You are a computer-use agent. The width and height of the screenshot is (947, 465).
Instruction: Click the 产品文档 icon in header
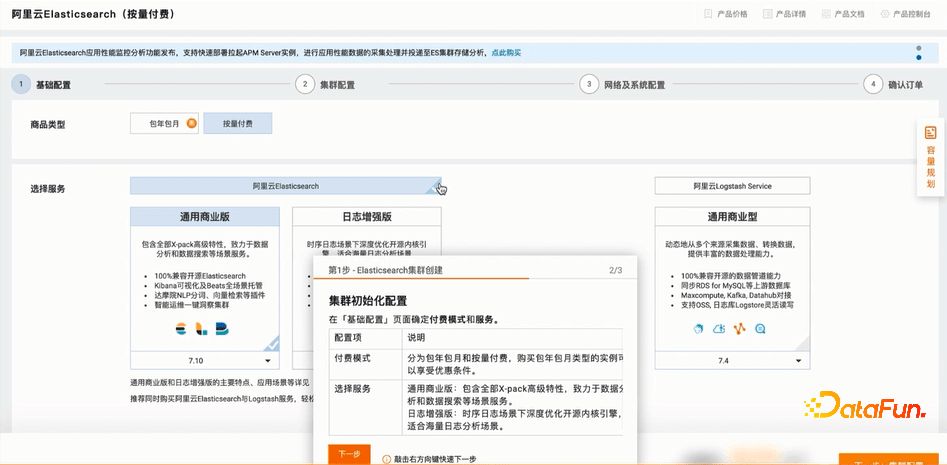pyautogui.click(x=826, y=14)
